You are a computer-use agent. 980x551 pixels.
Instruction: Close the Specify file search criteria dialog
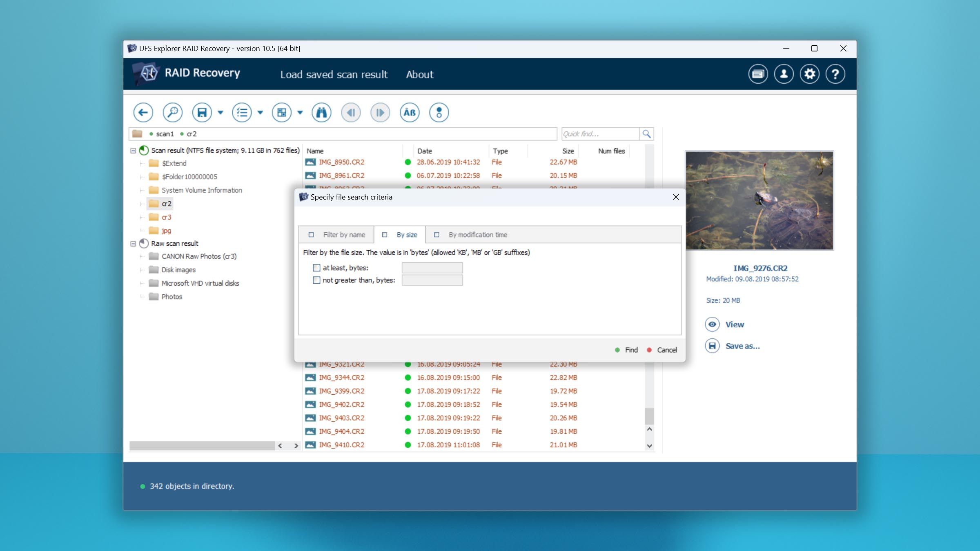click(676, 197)
